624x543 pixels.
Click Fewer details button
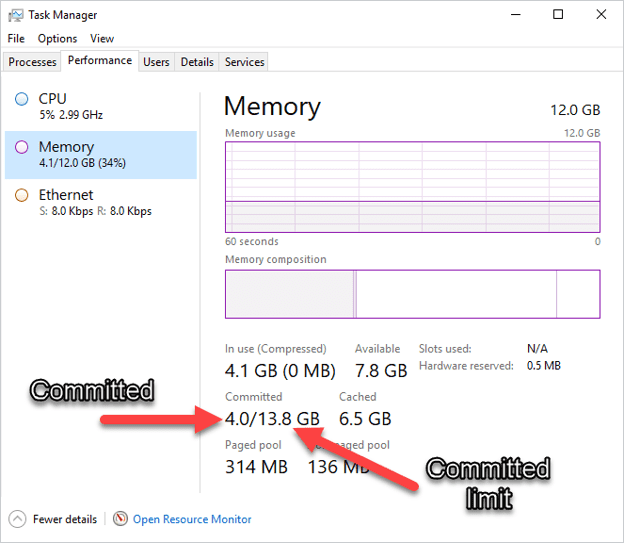(53, 519)
